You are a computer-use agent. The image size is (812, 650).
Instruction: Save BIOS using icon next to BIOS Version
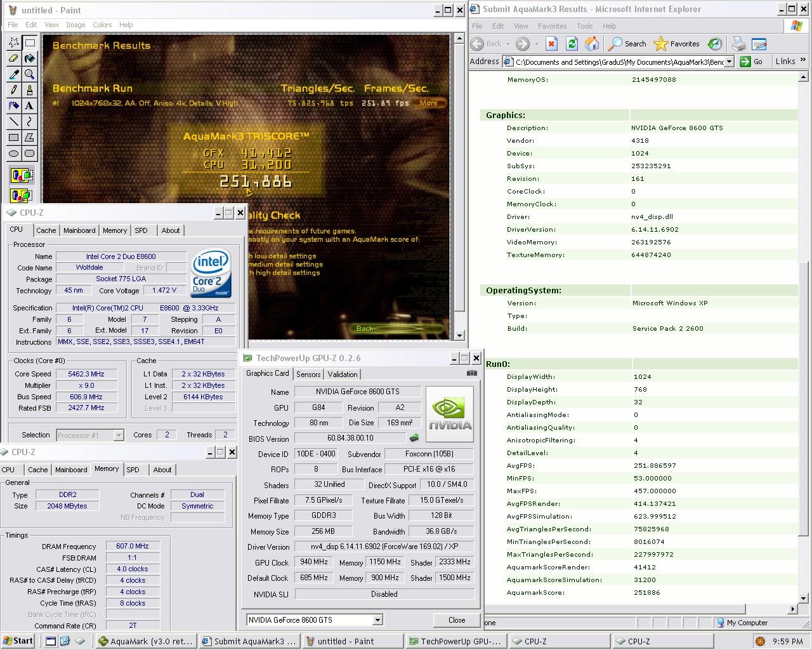(414, 438)
